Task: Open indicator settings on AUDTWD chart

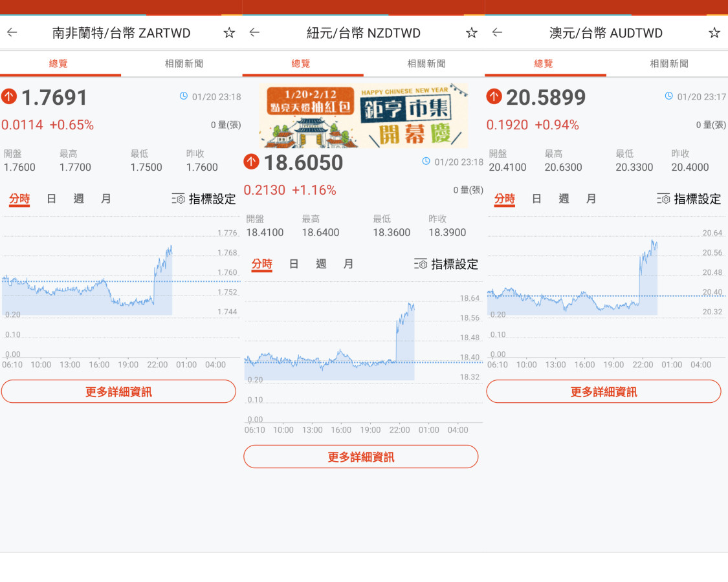Action: (689, 199)
